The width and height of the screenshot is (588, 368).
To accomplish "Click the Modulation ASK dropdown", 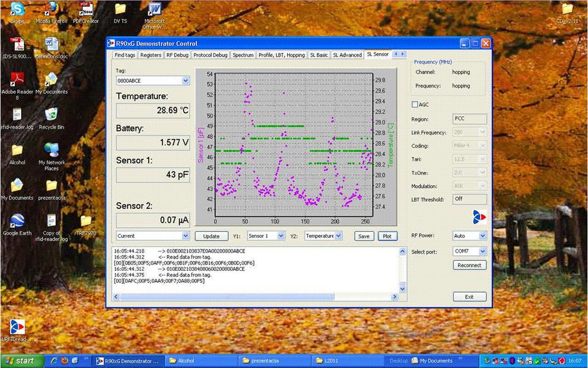I will (x=470, y=186).
